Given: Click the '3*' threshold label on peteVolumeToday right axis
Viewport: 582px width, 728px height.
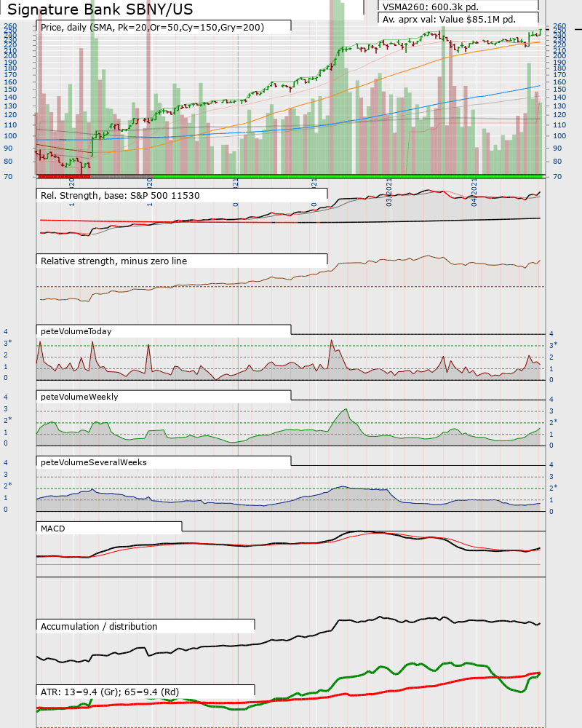Looking at the screenshot, I should [x=554, y=345].
